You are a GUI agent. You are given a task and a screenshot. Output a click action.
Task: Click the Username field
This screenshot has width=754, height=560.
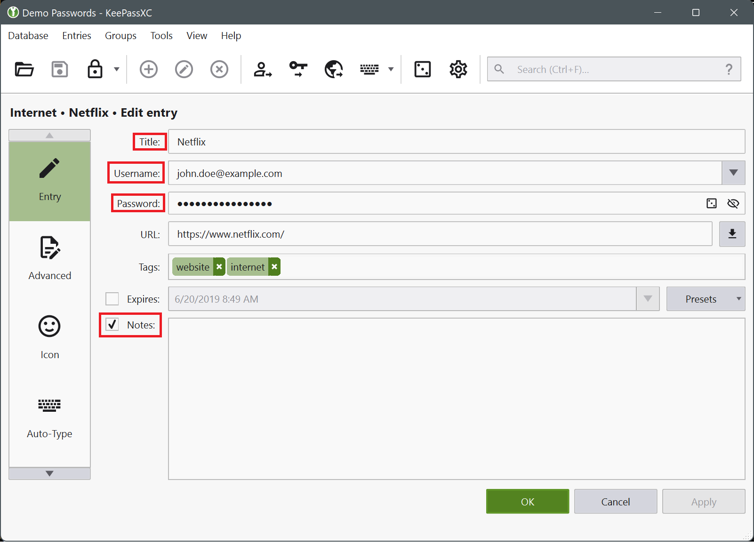445,173
